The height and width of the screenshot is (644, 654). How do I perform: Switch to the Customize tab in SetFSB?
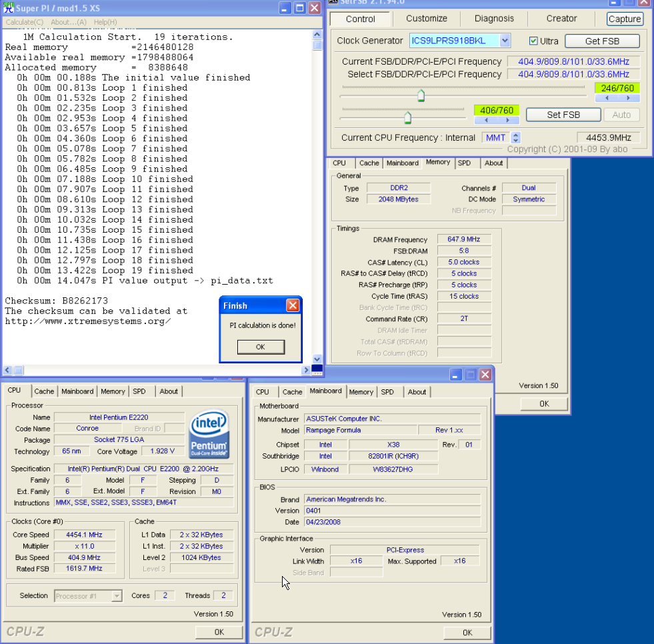tap(426, 19)
